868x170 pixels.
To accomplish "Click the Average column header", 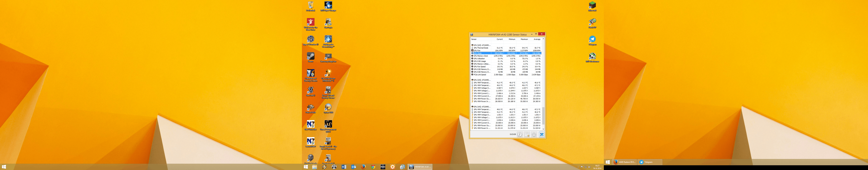I will pyautogui.click(x=537, y=39).
